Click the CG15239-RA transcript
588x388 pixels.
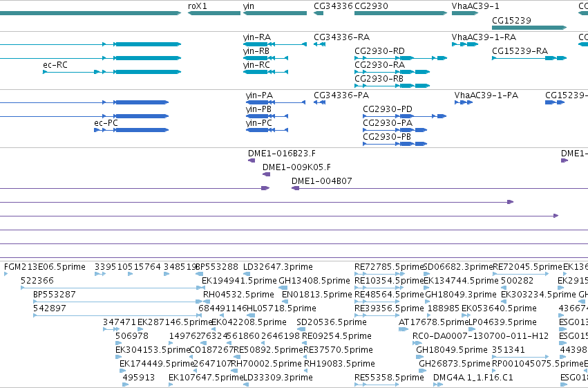click(529, 58)
